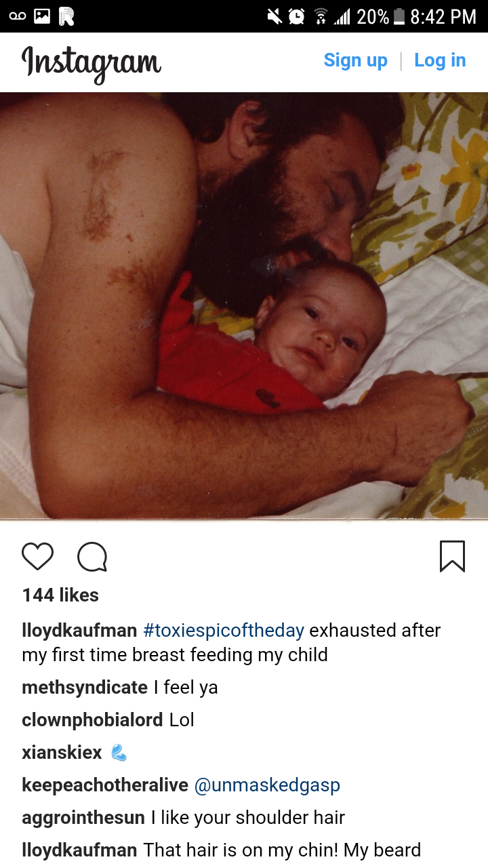Tap the Wi-Fi status icon
Viewport: 488px width, 868px height.
320,16
